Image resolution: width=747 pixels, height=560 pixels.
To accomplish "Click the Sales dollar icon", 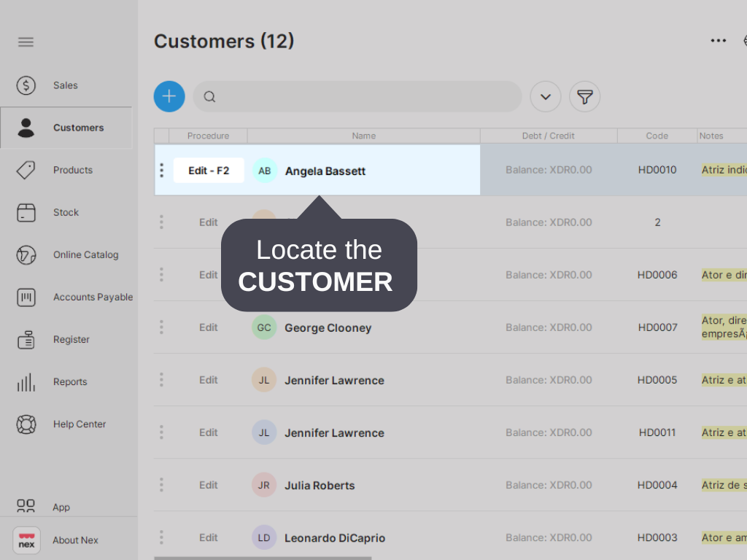I will click(x=26, y=85).
